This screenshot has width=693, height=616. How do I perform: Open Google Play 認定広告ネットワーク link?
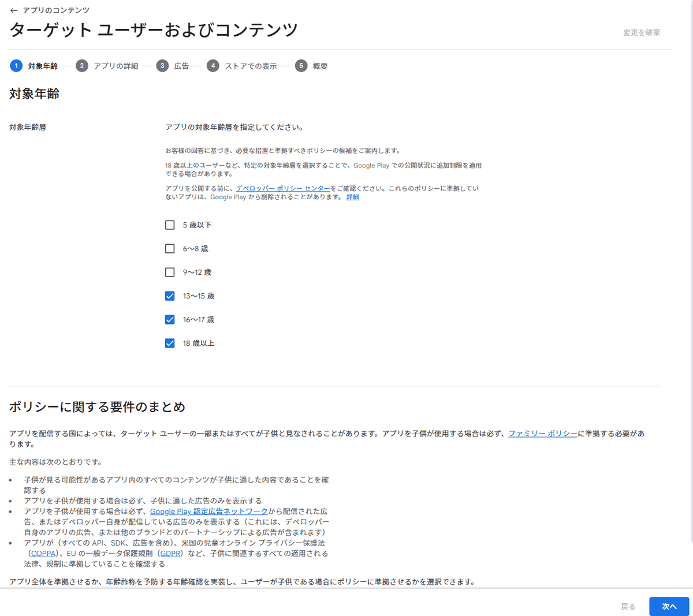(209, 512)
